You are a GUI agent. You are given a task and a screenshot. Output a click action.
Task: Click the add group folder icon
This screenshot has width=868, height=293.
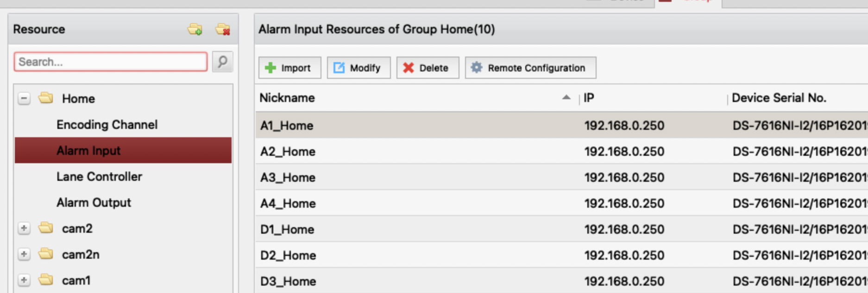[195, 30]
